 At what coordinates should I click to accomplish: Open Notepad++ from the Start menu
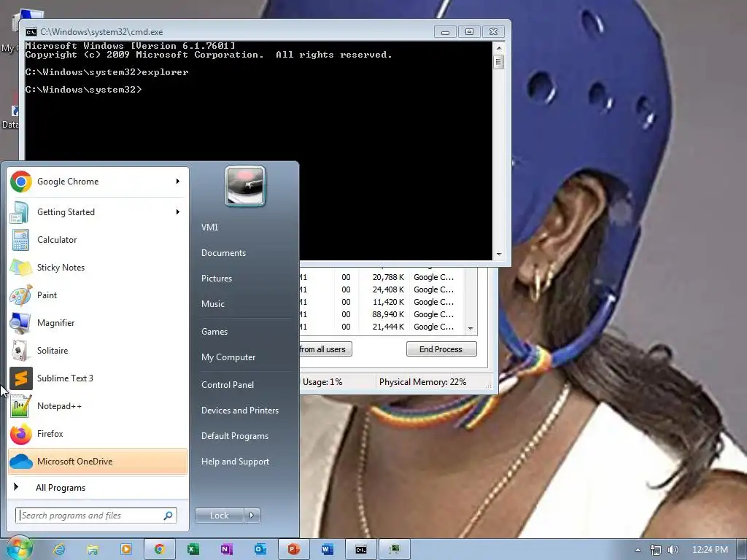98,405
